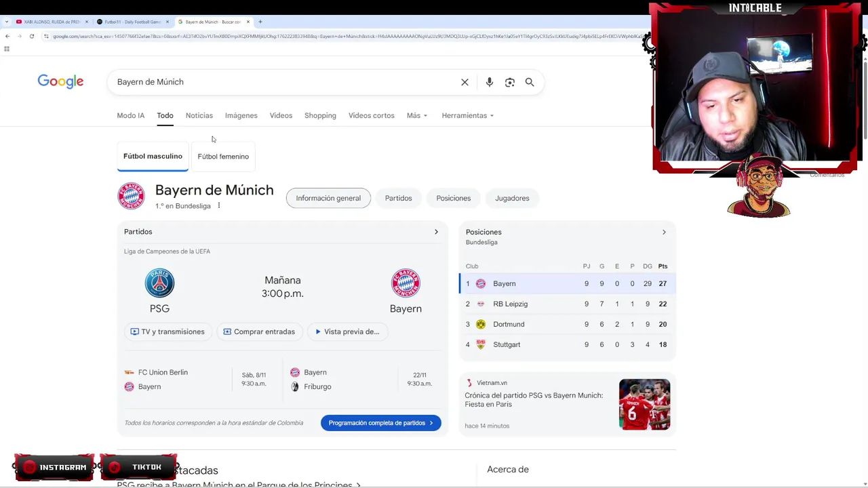Open the news article thumbnail image

(x=644, y=404)
